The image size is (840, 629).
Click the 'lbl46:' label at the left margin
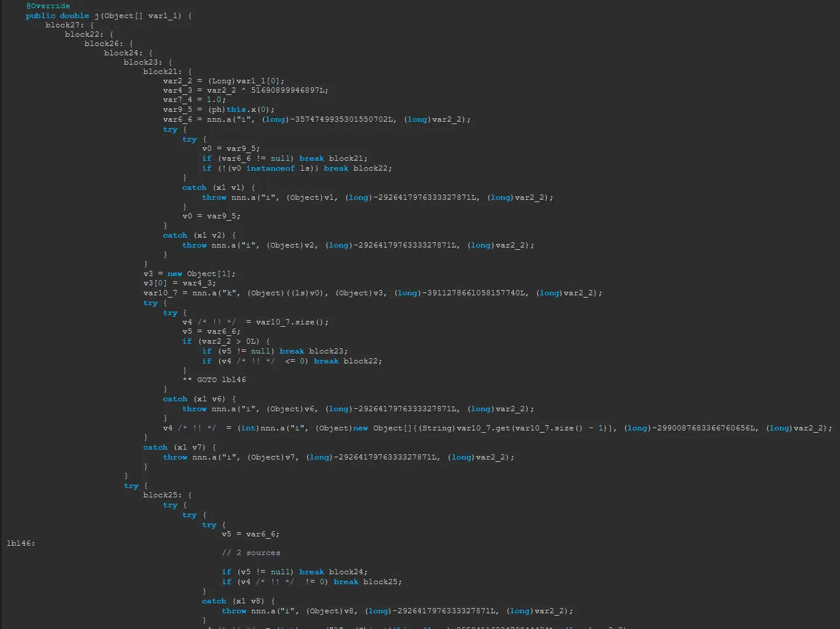pyautogui.click(x=21, y=543)
